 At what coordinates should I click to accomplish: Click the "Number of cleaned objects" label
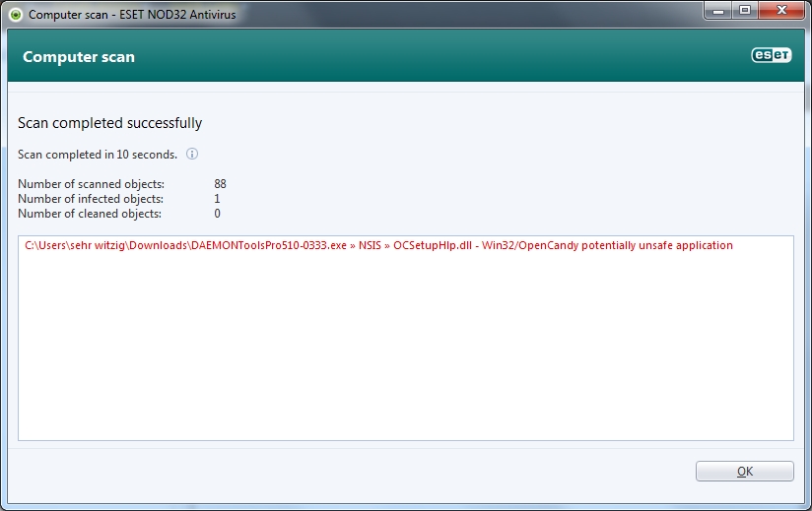pos(90,214)
